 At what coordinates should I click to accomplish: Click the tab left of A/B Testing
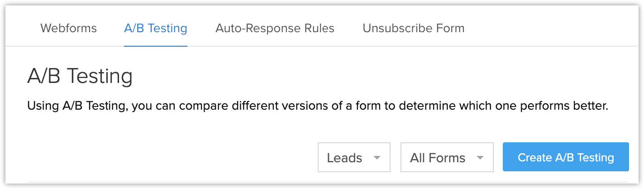[68, 28]
